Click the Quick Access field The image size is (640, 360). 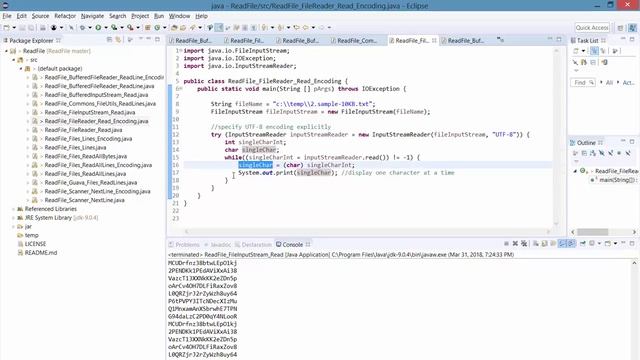pyautogui.click(x=592, y=27)
